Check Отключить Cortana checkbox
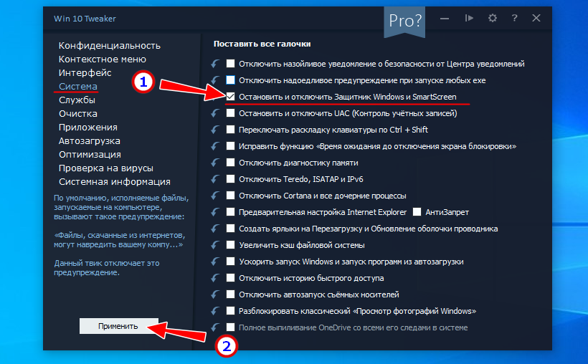Viewport: 588px width, 364px height. click(x=231, y=196)
